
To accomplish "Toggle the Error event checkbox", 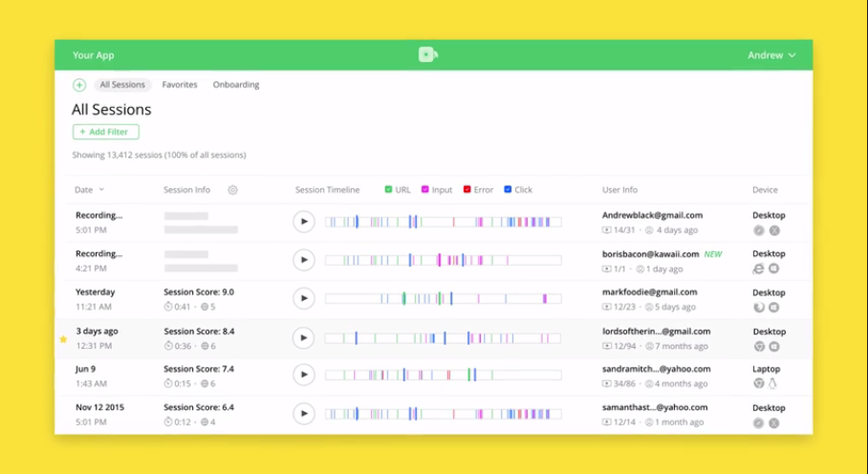I will (x=467, y=190).
